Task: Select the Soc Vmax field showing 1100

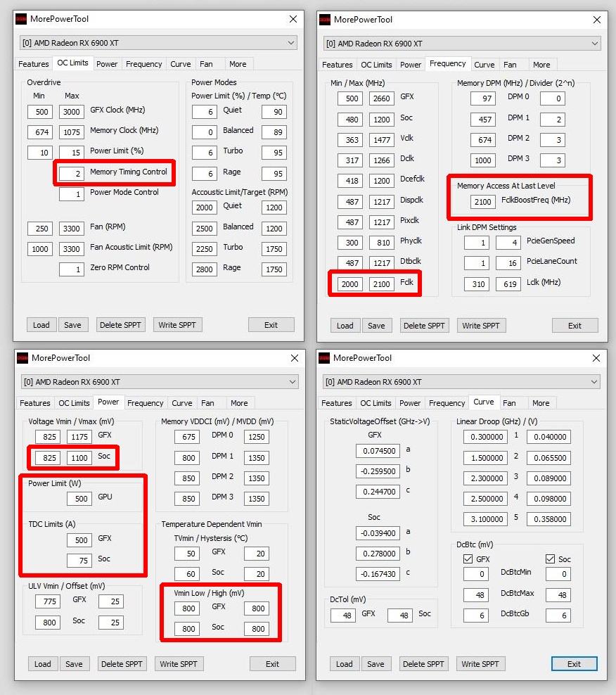Action: (x=79, y=458)
